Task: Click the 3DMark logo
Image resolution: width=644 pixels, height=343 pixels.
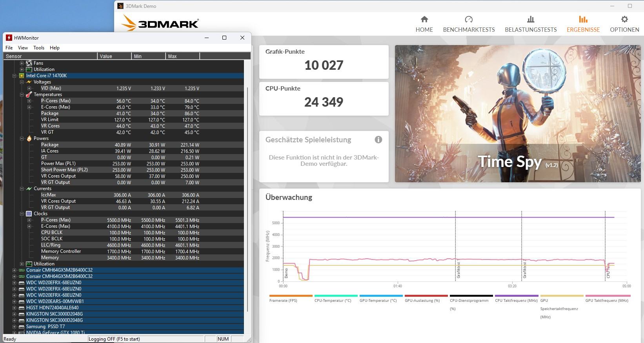Action: 160,23
